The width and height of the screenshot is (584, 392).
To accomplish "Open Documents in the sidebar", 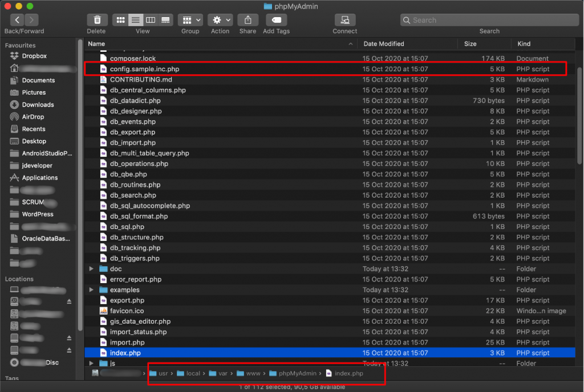I will 38,80.
